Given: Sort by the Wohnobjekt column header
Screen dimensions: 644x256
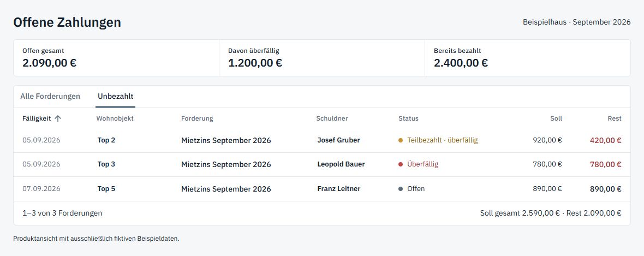Looking at the screenshot, I should (115, 118).
